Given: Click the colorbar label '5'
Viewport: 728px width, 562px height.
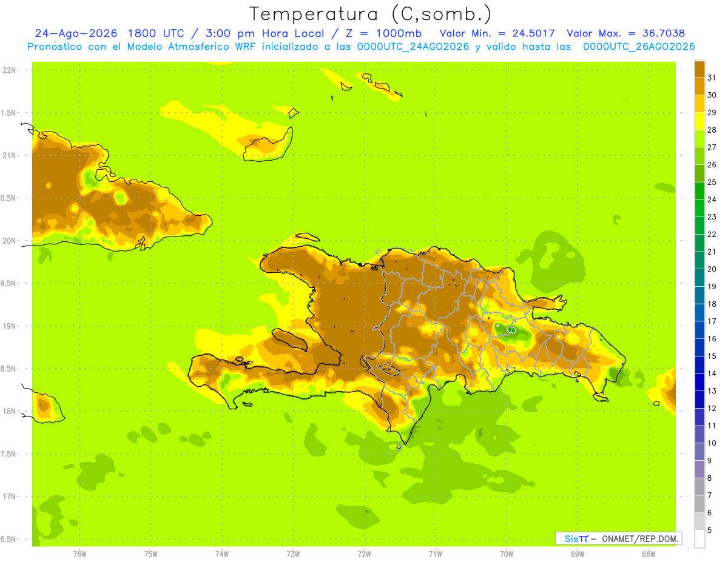Looking at the screenshot, I should [710, 530].
